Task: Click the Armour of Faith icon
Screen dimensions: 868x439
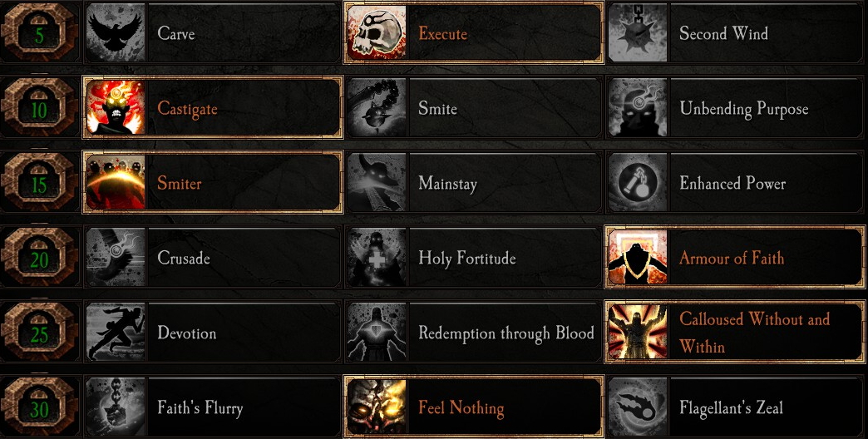Action: pyautogui.click(x=638, y=258)
